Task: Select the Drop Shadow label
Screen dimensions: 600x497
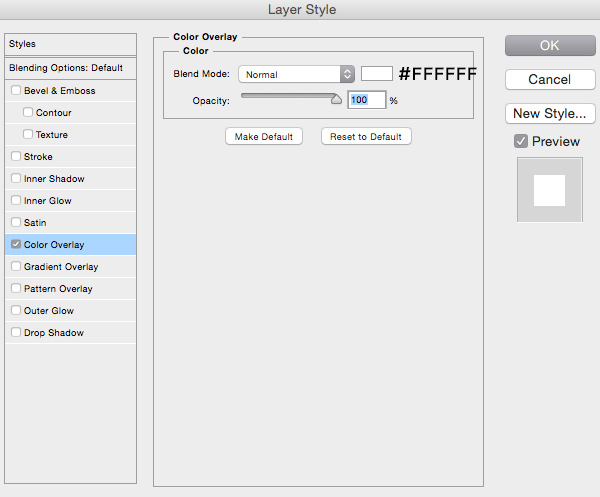Action: 54,332
